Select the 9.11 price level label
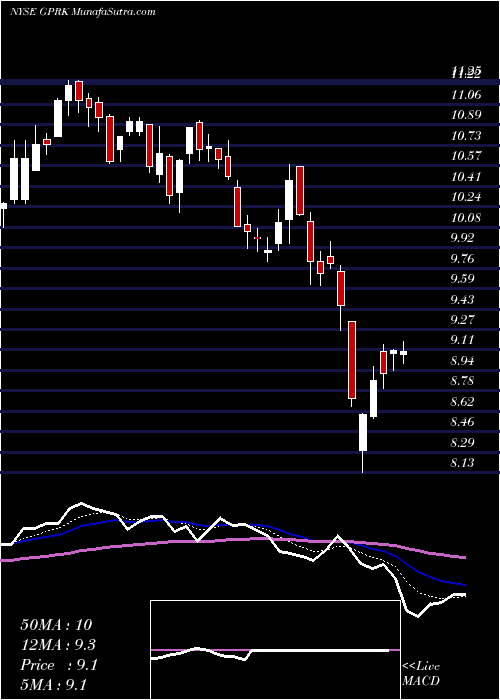The width and height of the screenshot is (500, 700). click(x=462, y=340)
